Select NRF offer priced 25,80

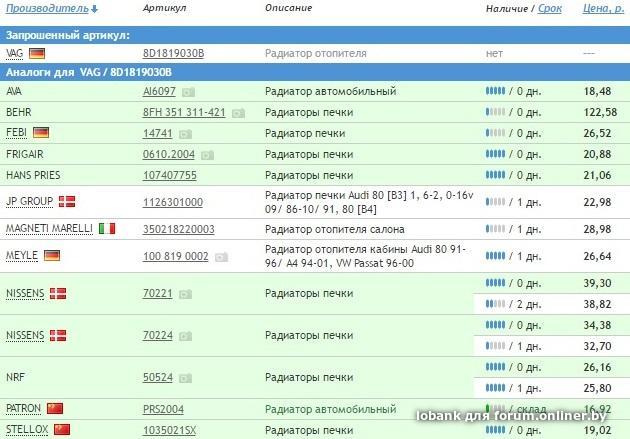click(597, 388)
